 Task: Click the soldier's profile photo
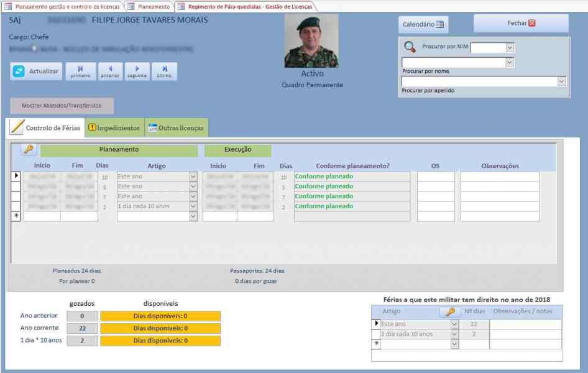coord(311,41)
